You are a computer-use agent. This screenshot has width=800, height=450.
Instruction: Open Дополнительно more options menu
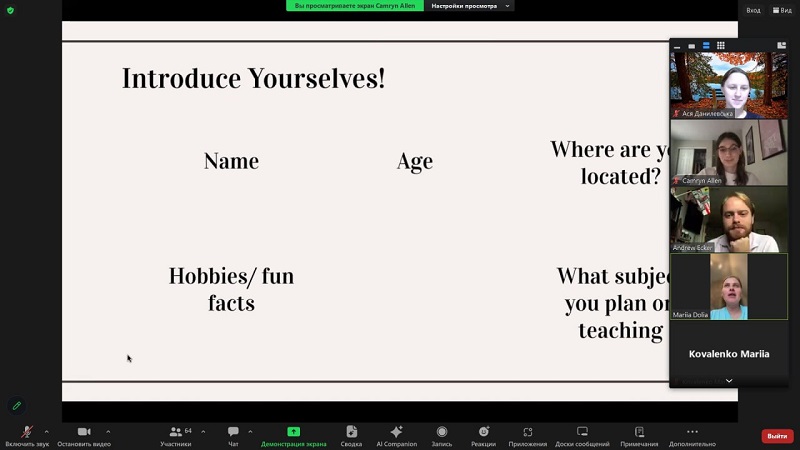(692, 437)
